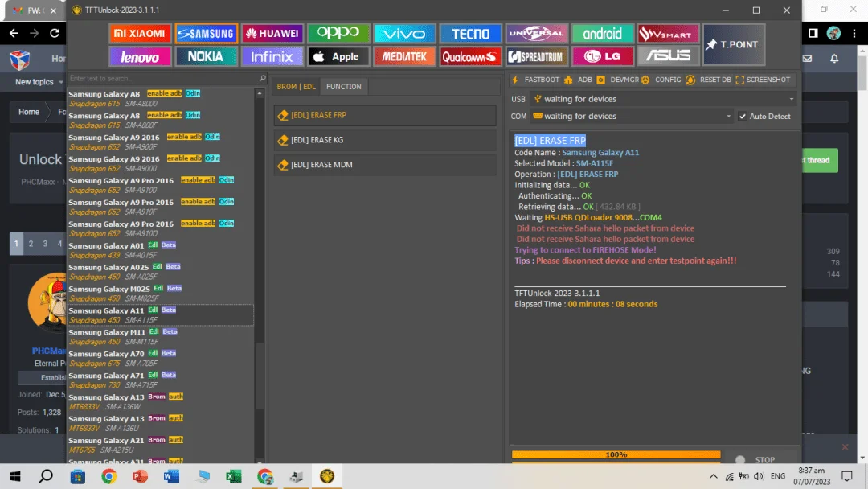Click the search magnifier icon in device list
This screenshot has height=489, width=868.
pos(262,79)
